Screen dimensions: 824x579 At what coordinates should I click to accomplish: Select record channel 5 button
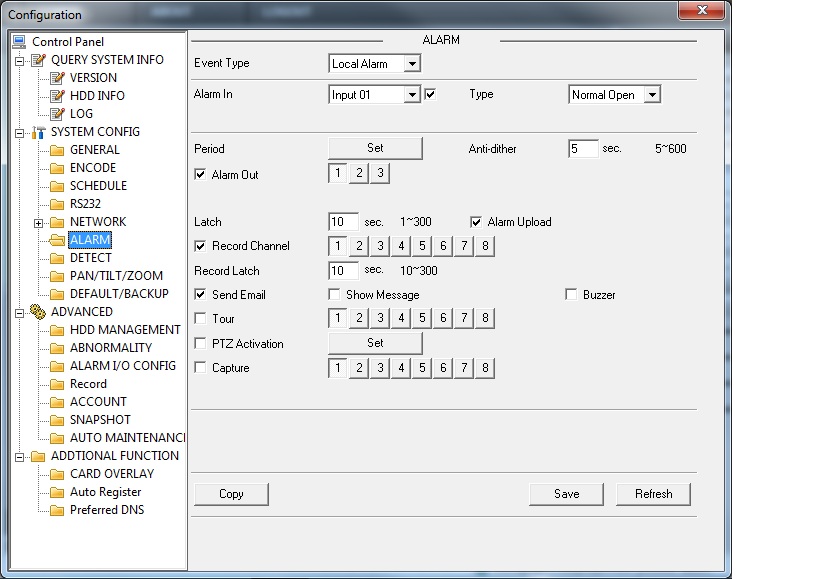pyautogui.click(x=422, y=246)
